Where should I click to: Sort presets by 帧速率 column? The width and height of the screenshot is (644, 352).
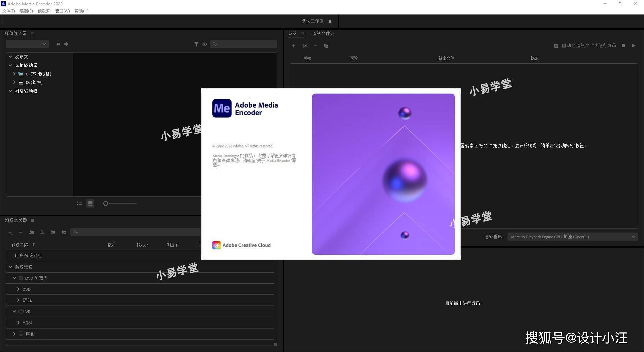[x=173, y=245]
